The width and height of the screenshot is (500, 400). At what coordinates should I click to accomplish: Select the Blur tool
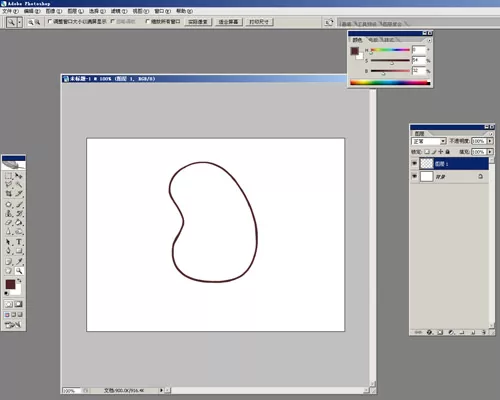[x=8, y=231]
